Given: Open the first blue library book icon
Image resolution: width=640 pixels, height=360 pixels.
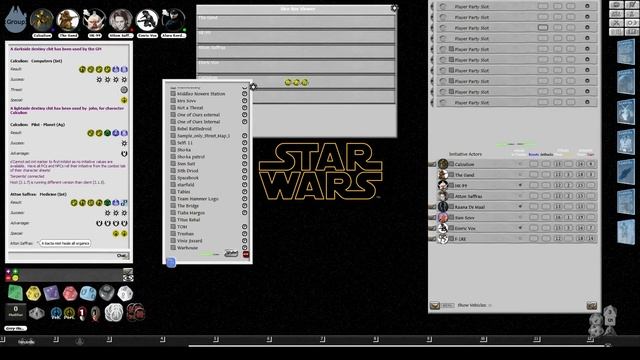Looking at the screenshot, I should click(x=626, y=52).
